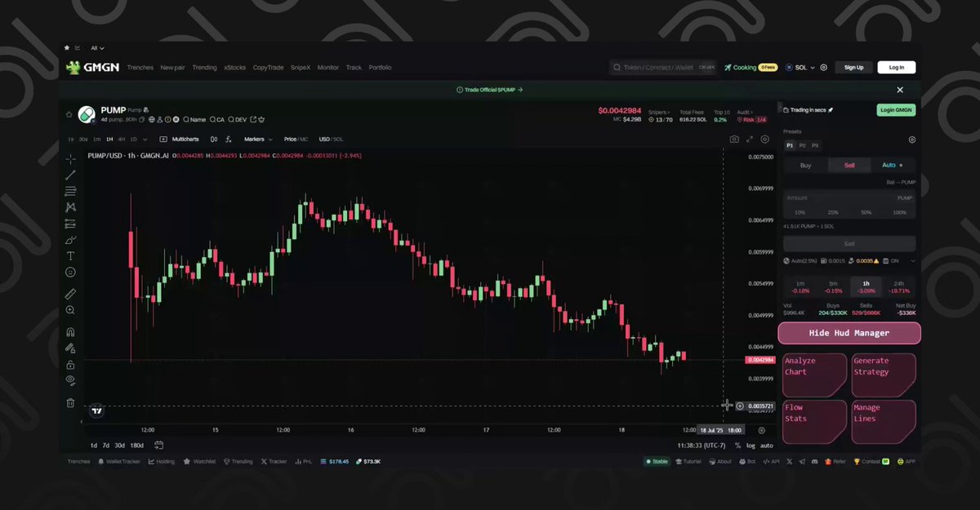
Task: Click the Generate Strategy button
Action: click(x=884, y=375)
